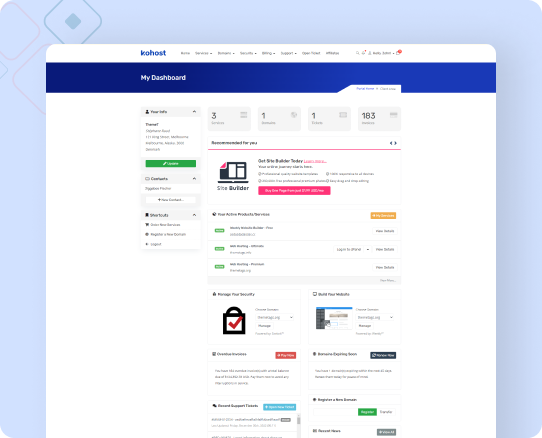View Details for the cPanel hosting row
Screen dimensions: 542x438
(x=385, y=249)
